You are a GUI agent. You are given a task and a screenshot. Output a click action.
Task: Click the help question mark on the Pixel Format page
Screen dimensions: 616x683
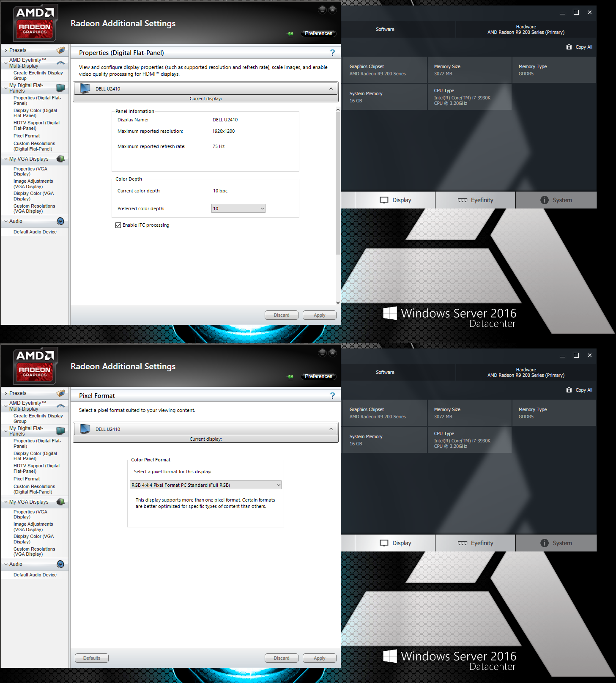pos(332,396)
